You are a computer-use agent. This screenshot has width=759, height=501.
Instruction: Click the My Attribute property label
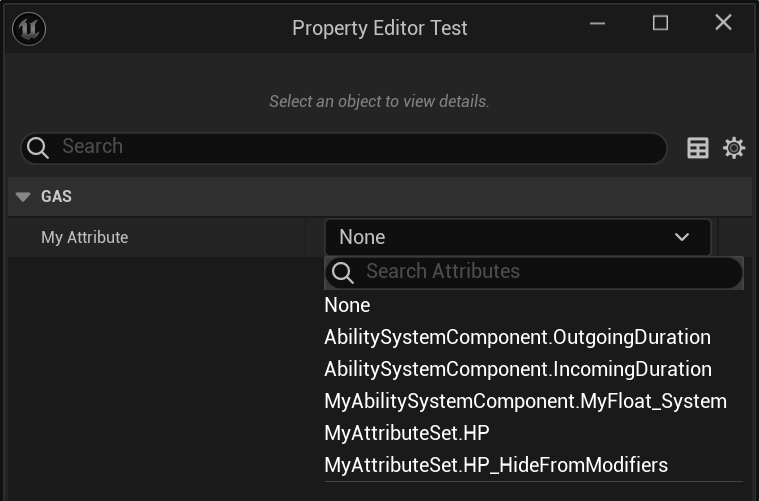pyautogui.click(x=85, y=238)
